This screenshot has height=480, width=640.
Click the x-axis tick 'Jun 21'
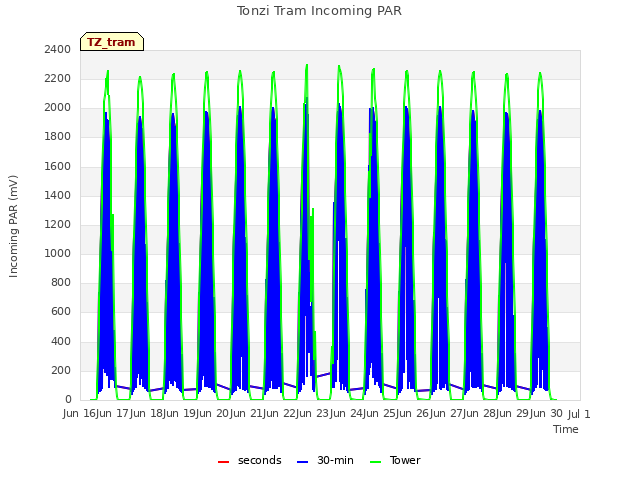point(247,413)
